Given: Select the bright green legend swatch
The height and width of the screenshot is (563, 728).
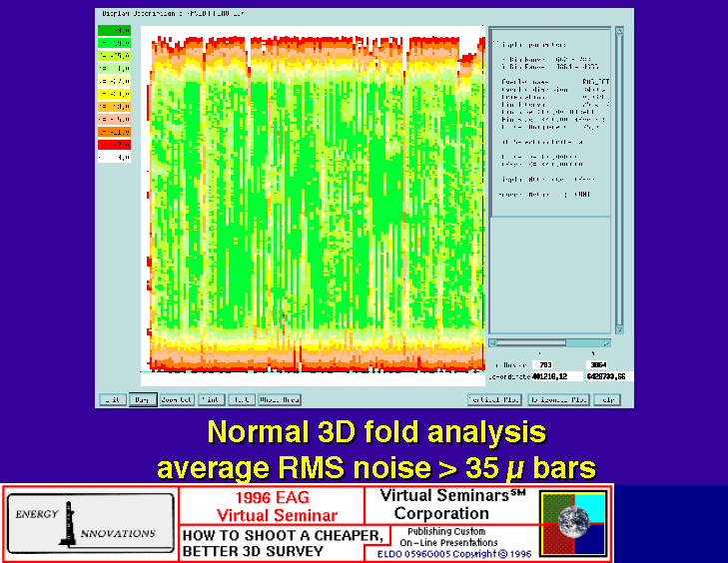Looking at the screenshot, I should point(114,43).
